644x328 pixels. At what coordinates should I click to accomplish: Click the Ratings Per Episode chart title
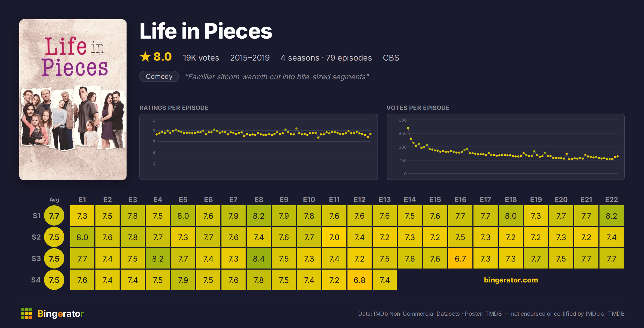click(174, 108)
